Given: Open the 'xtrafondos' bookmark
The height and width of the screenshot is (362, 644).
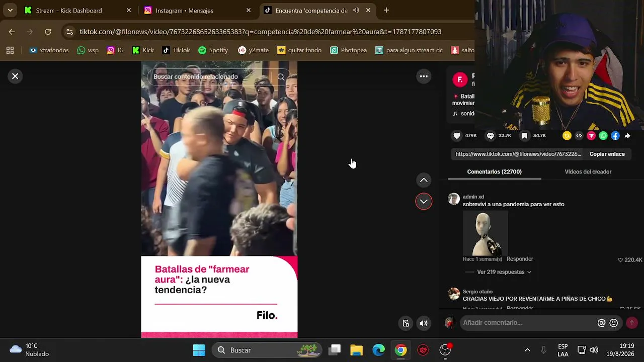Looking at the screenshot, I should pyautogui.click(x=49, y=50).
